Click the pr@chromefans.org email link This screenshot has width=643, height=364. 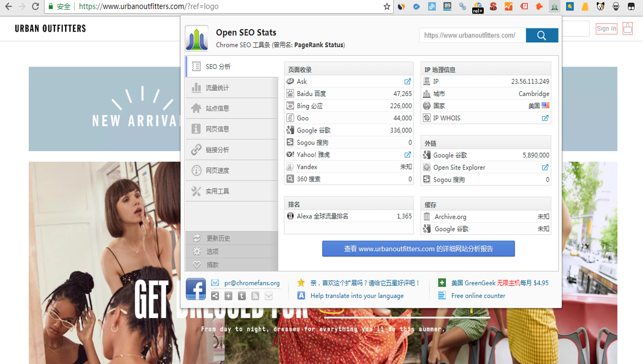[252, 283]
